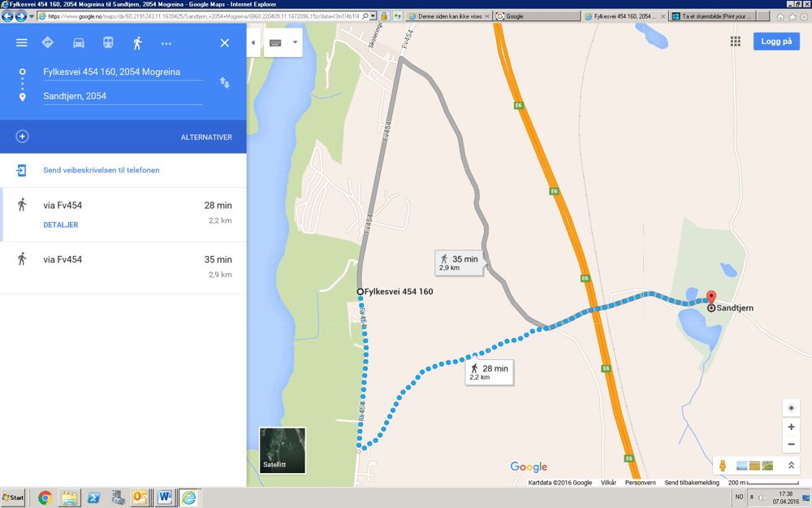This screenshot has width=812, height=508.
Task: Open the Vilkår terms link
Action: pyautogui.click(x=608, y=483)
